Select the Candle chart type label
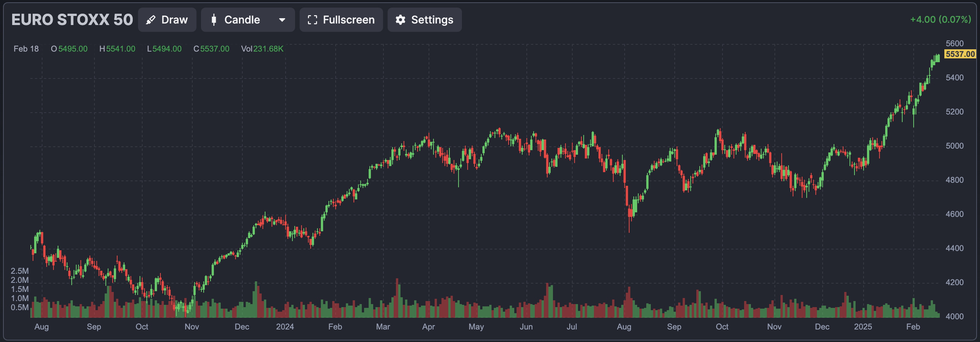 coord(242,20)
